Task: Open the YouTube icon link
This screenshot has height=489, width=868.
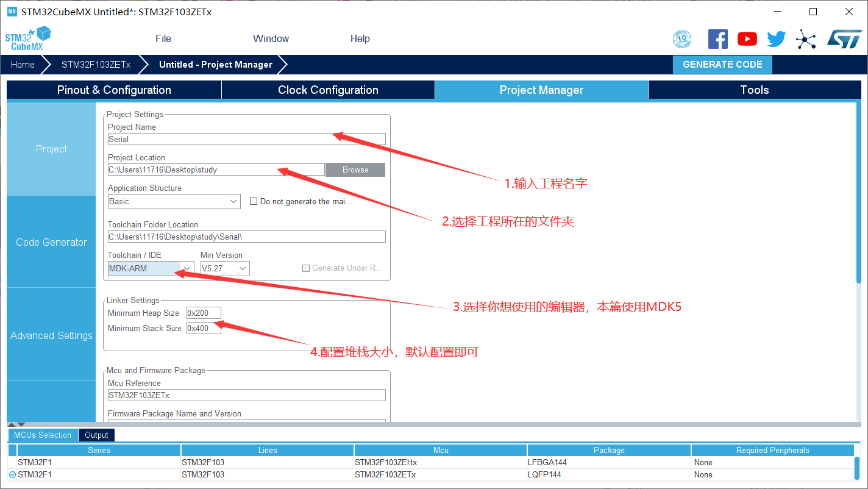Action: (747, 39)
